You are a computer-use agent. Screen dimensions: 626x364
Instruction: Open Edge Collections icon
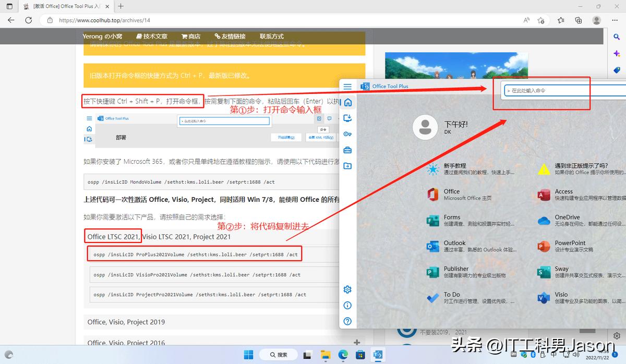click(579, 20)
